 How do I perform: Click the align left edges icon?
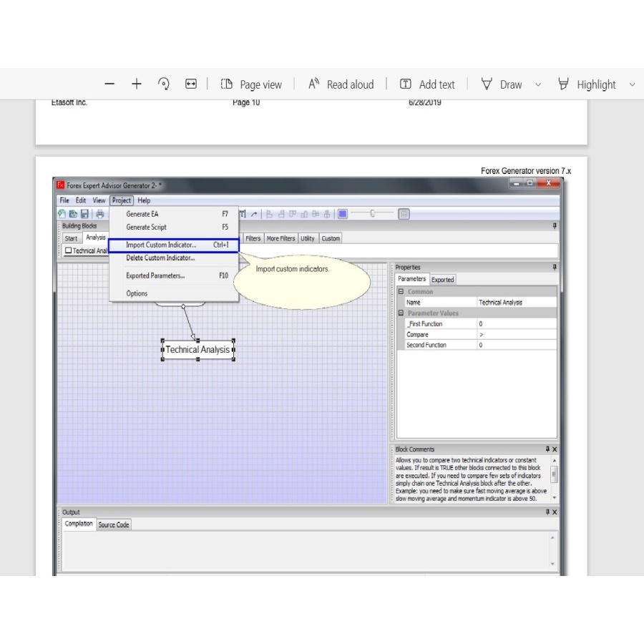coord(270,213)
